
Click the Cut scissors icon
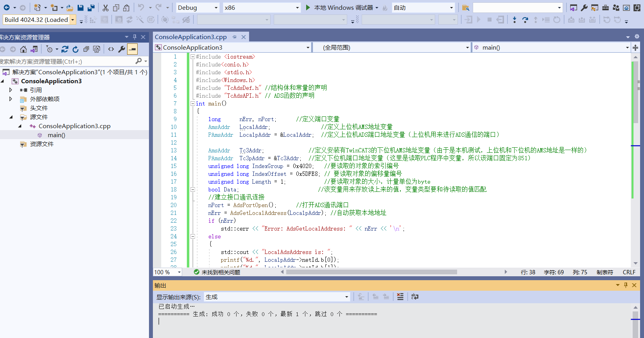(x=106, y=7)
